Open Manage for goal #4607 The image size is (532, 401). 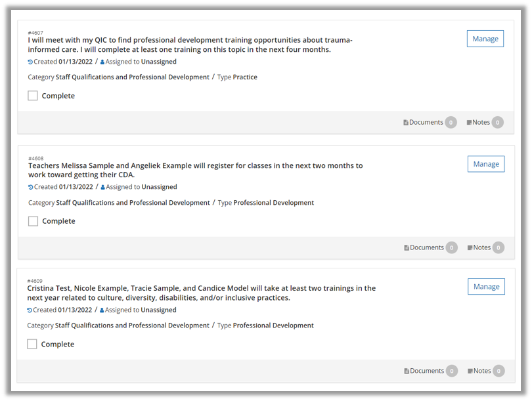(485, 39)
